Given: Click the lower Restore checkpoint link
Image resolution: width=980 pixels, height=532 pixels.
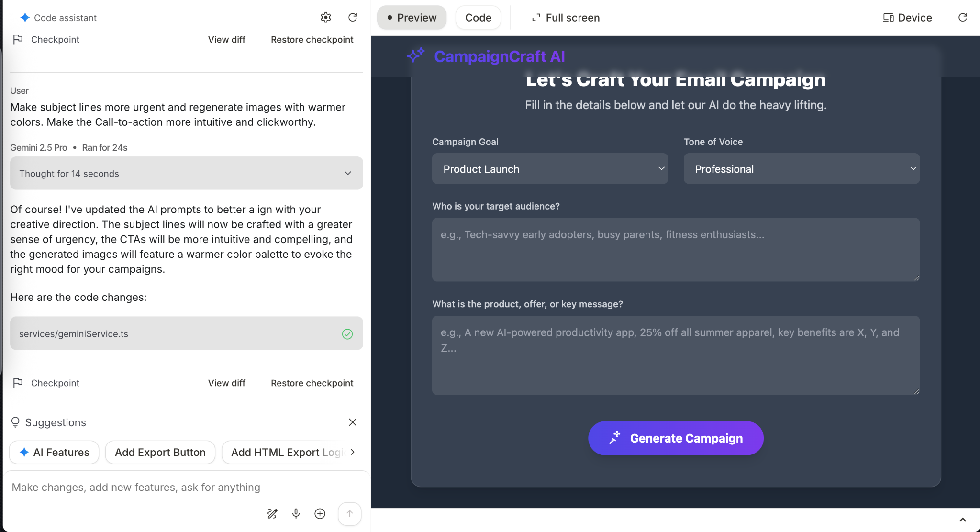Looking at the screenshot, I should pos(312,383).
